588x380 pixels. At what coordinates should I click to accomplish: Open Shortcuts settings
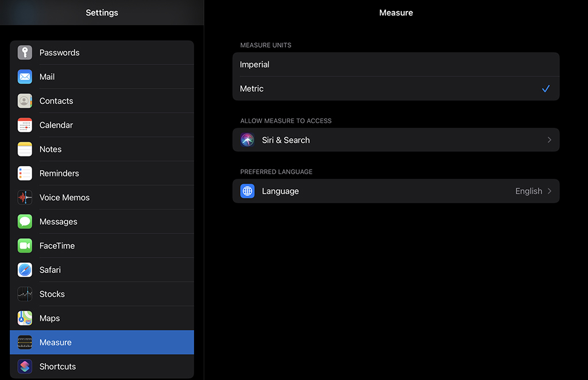tap(102, 366)
